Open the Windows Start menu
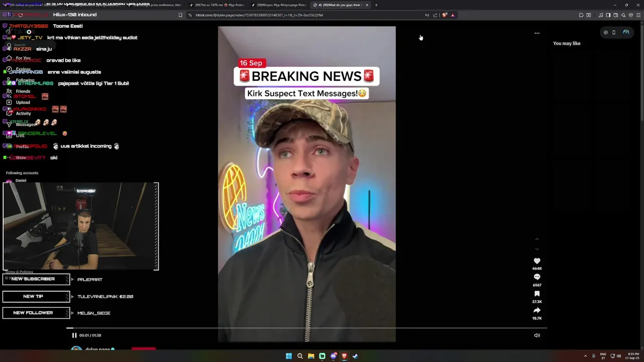The height and width of the screenshot is (362, 644). tap(289, 356)
